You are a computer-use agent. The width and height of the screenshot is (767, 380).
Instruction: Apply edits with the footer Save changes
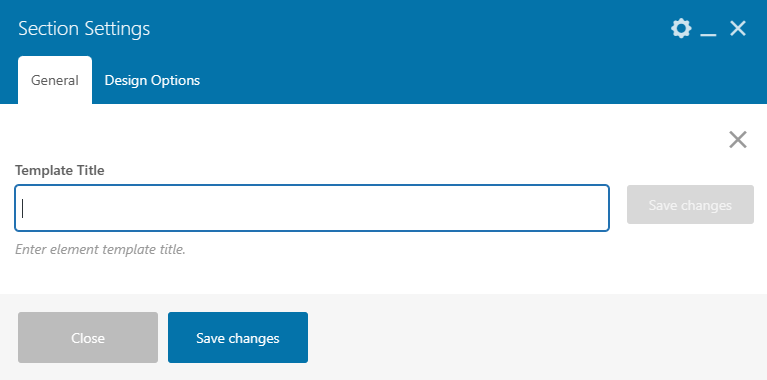(x=238, y=337)
